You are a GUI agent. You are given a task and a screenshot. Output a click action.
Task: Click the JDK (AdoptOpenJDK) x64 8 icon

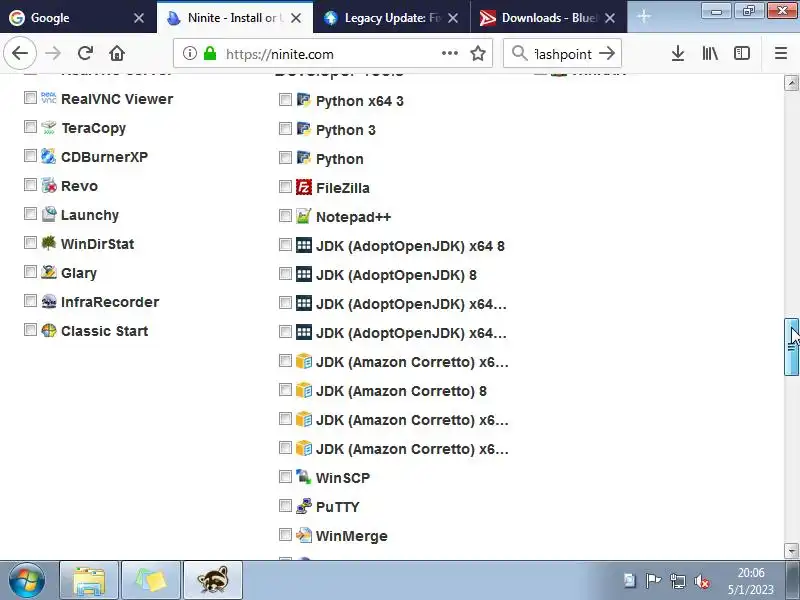click(x=304, y=245)
